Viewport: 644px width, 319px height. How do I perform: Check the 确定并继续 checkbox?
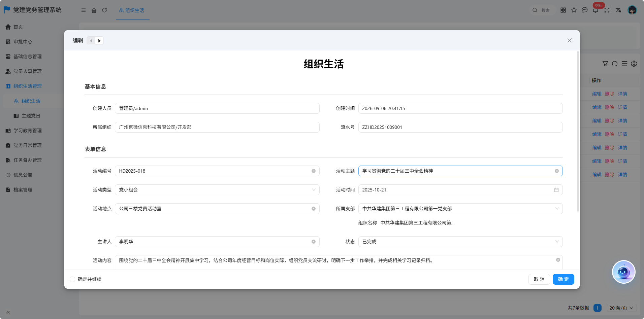pos(72,279)
